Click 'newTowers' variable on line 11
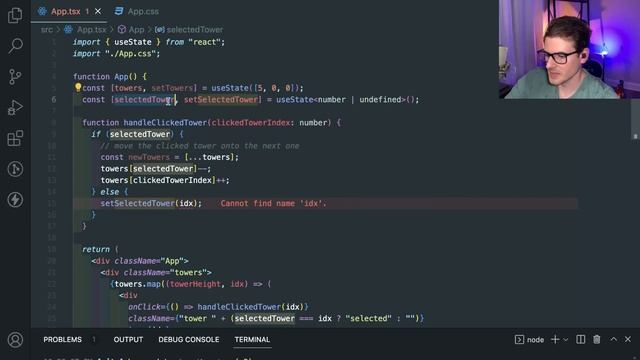This screenshot has height=360, width=640. [x=149, y=157]
